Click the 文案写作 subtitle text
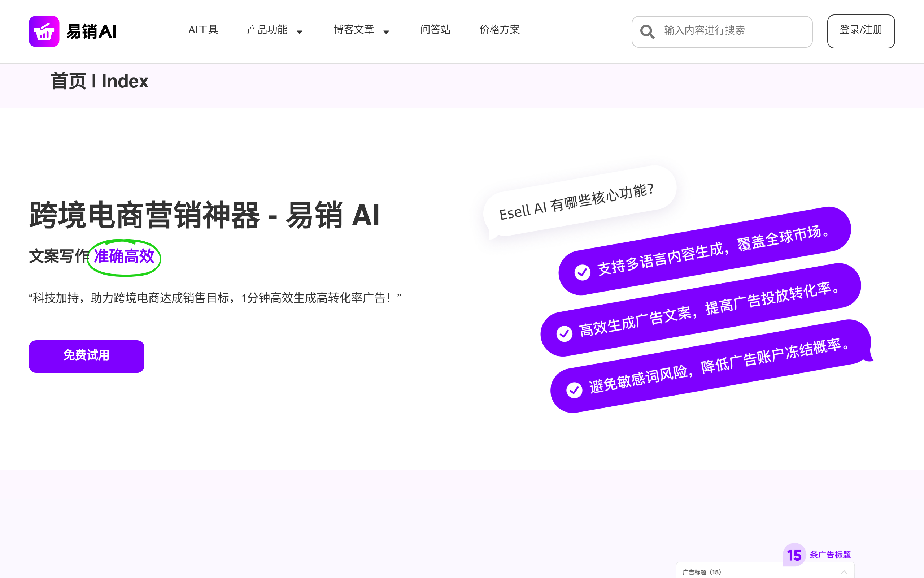 (x=59, y=256)
